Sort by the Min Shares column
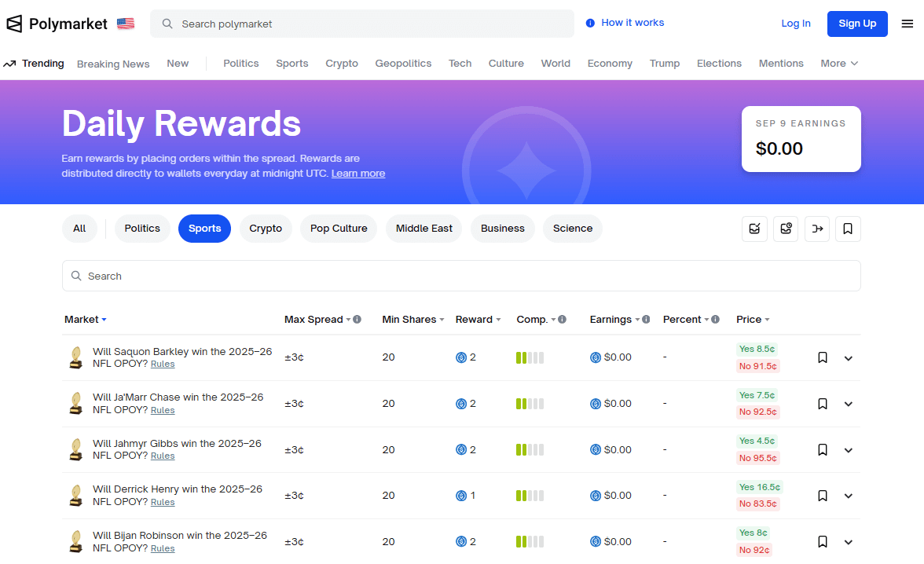Viewport: 924px width, 564px height. [413, 320]
